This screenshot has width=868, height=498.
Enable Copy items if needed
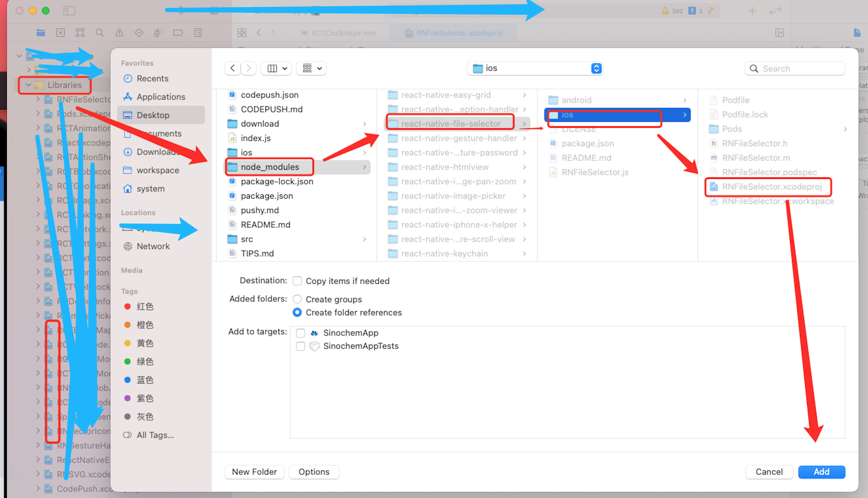297,281
